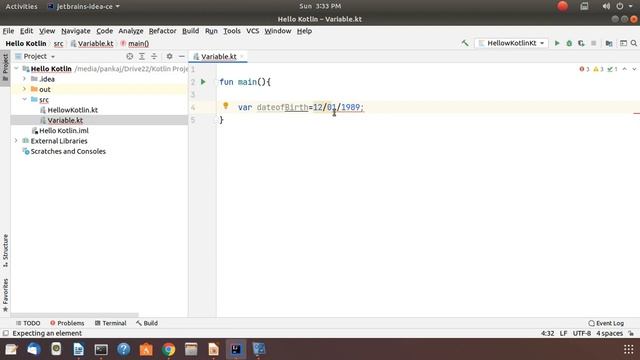Toggle the Structure tool window side tab
The height and width of the screenshot is (360, 640).
tap(5, 251)
